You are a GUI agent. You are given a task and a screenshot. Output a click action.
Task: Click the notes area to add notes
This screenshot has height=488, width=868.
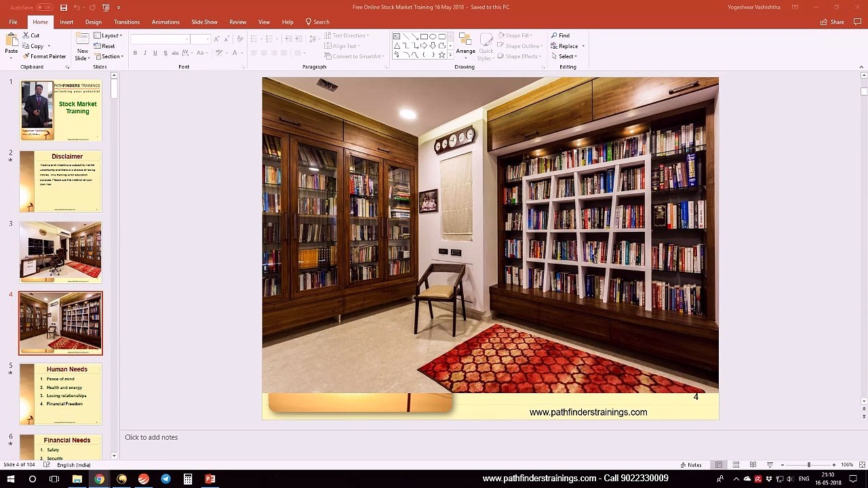(151, 437)
